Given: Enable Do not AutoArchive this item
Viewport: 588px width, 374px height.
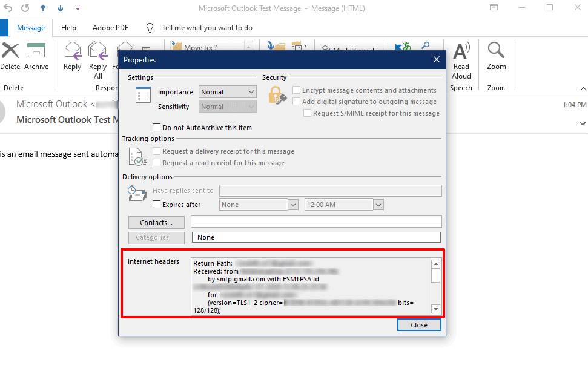Looking at the screenshot, I should click(x=157, y=128).
